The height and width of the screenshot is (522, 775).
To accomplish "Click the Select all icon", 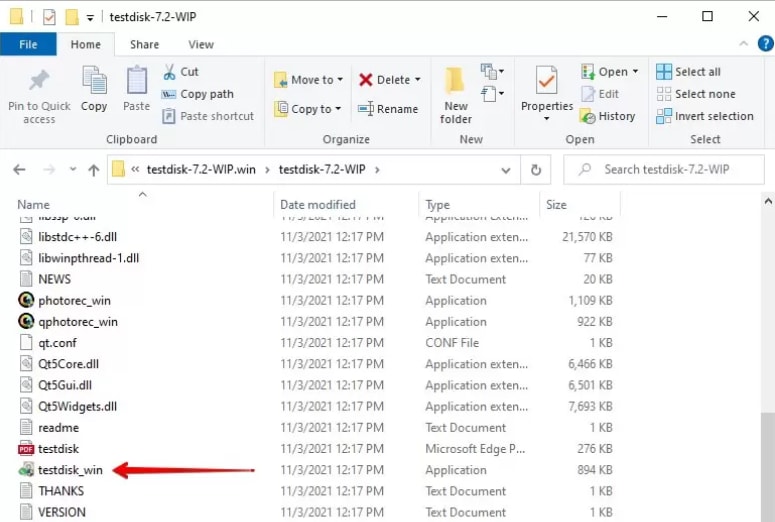I will [664, 72].
